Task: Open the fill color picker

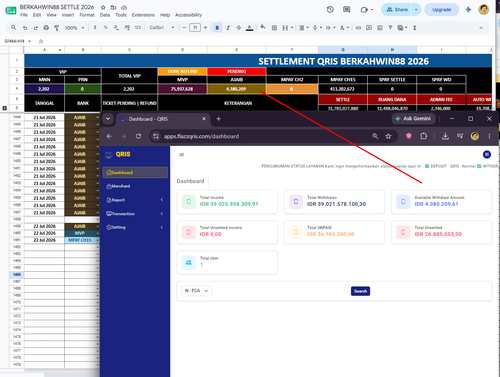Action: pyautogui.click(x=263, y=27)
